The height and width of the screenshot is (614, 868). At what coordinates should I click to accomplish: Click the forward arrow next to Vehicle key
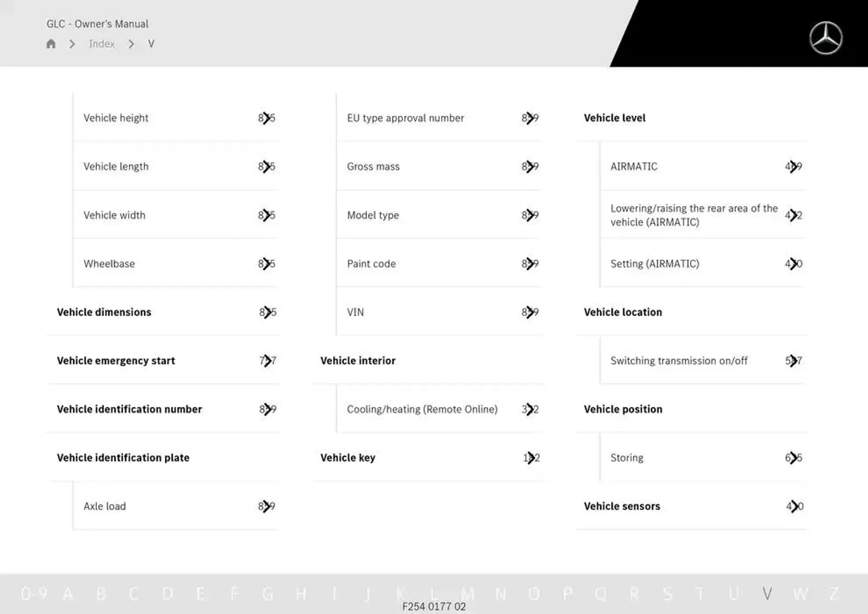[530, 457]
